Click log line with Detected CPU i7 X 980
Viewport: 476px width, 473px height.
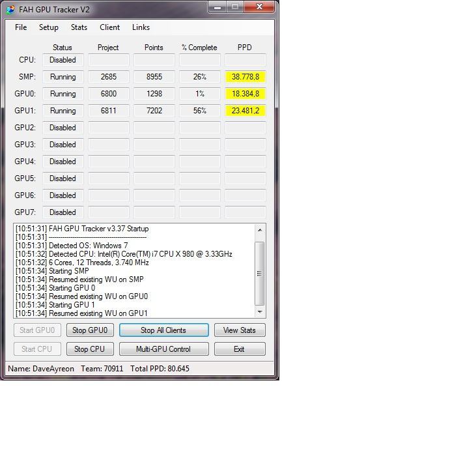coord(124,254)
